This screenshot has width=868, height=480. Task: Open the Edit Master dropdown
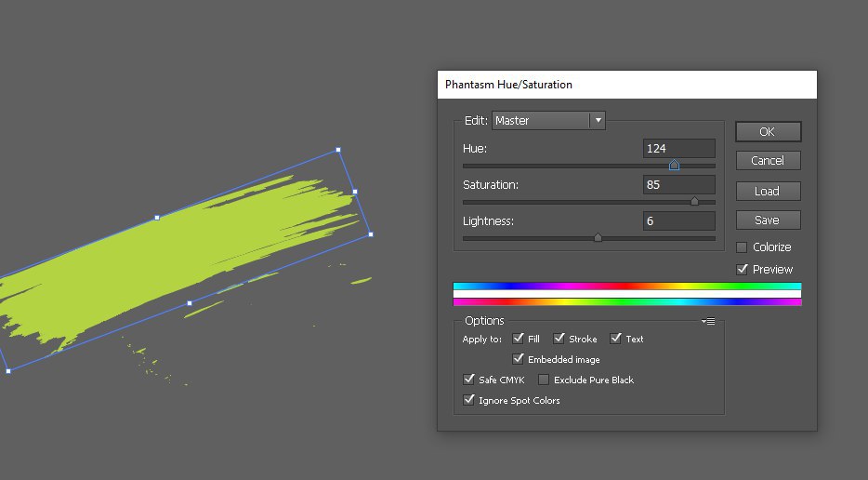click(x=548, y=120)
